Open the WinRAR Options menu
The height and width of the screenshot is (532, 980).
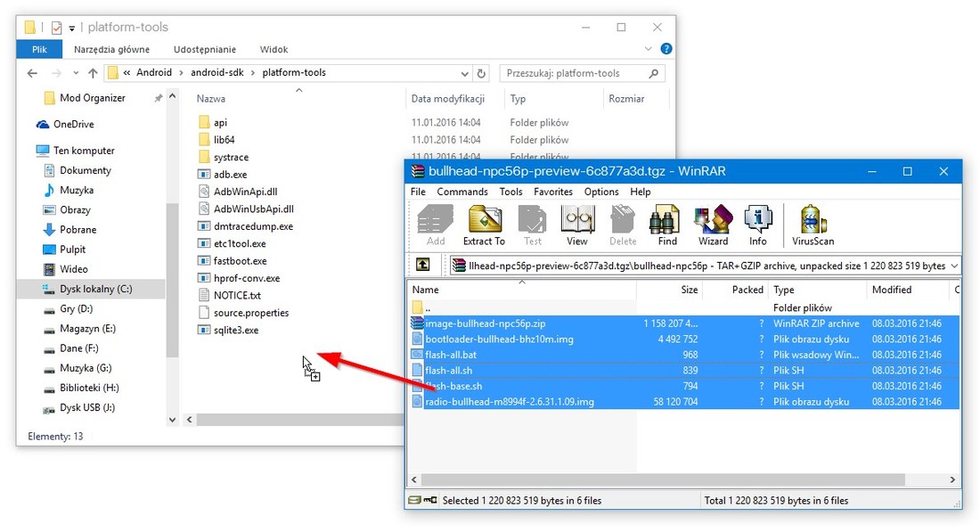tap(601, 192)
